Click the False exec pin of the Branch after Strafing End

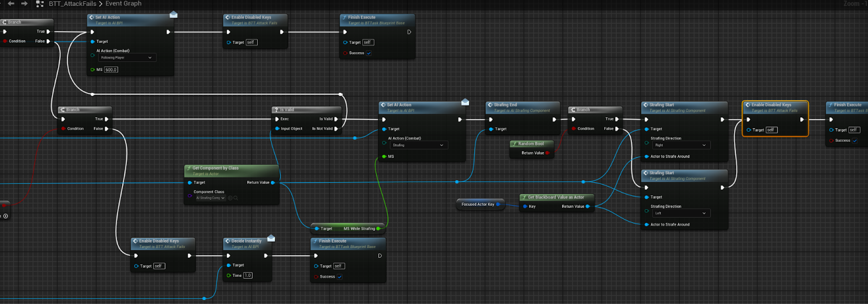pyautogui.click(x=617, y=129)
